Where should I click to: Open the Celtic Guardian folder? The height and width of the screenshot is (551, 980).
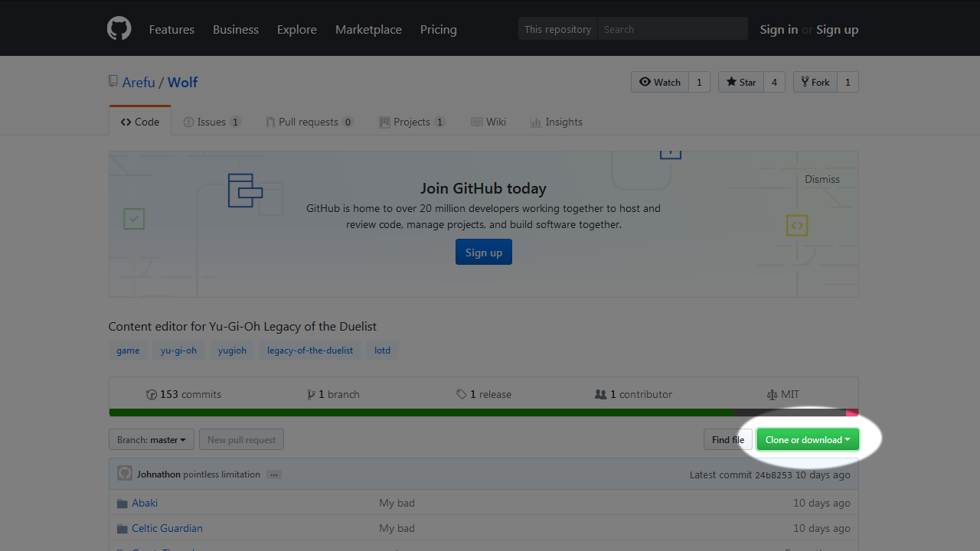(x=167, y=528)
